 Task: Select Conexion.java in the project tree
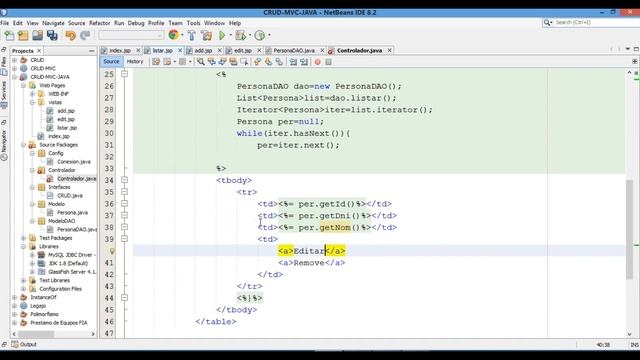click(73, 162)
